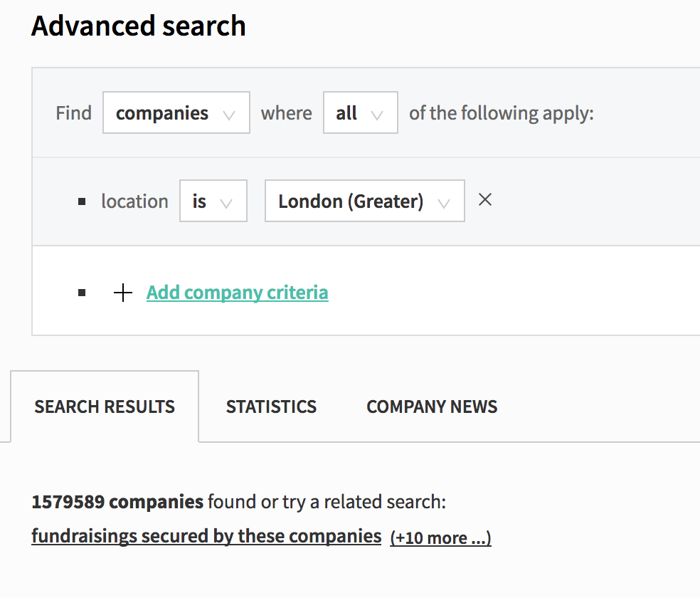Viewport: 700px width, 598px height.
Task: Click the location criteria label
Action: point(135,201)
